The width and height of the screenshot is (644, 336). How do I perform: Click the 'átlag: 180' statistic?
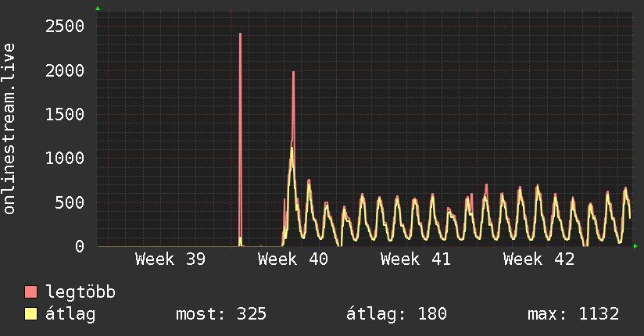pos(396,314)
